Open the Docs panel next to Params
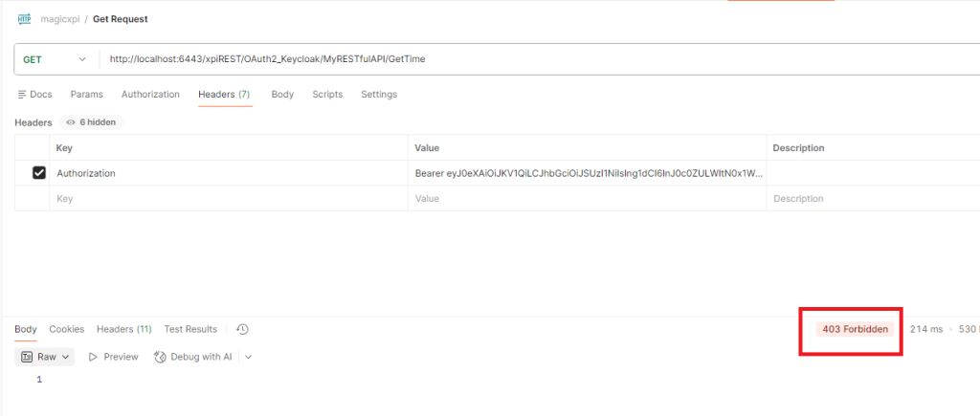980x416 pixels. [x=35, y=95]
